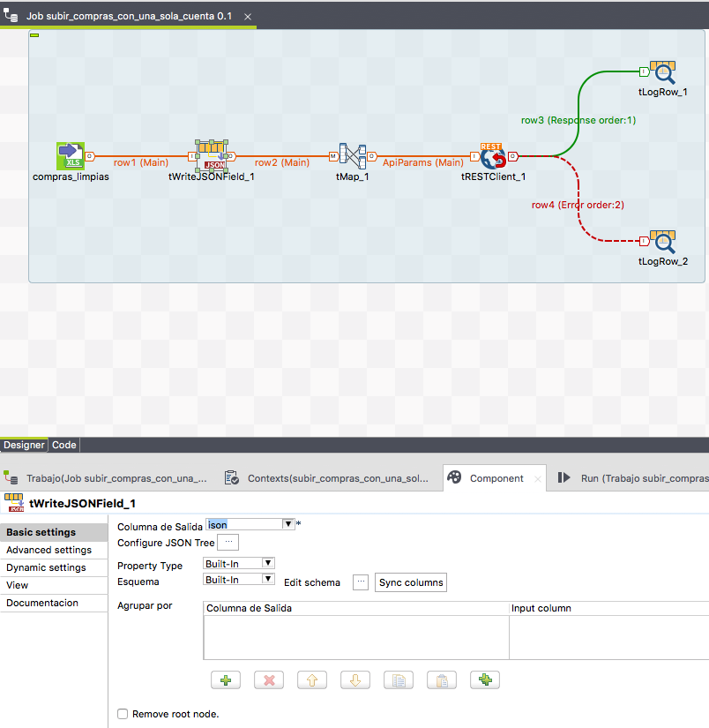Select the row3 Response connection label
Image resolution: width=709 pixels, height=728 pixels.
click(x=578, y=120)
